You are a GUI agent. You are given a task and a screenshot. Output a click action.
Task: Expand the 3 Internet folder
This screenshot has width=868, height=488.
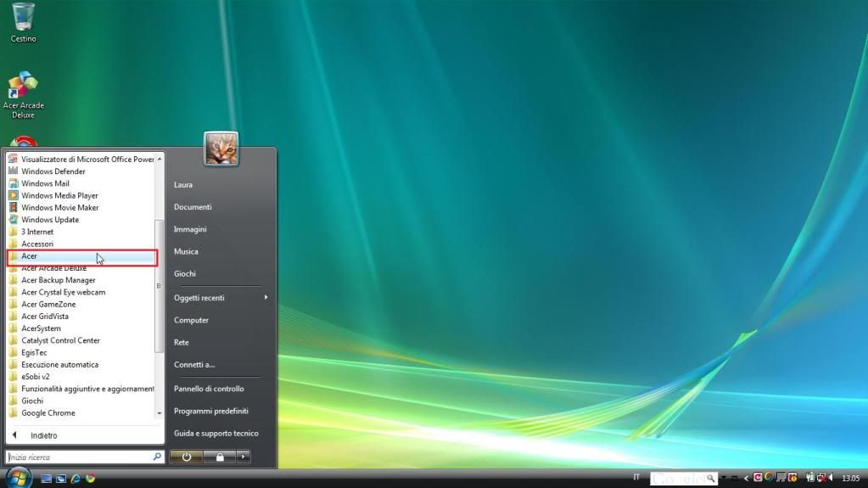(81, 232)
